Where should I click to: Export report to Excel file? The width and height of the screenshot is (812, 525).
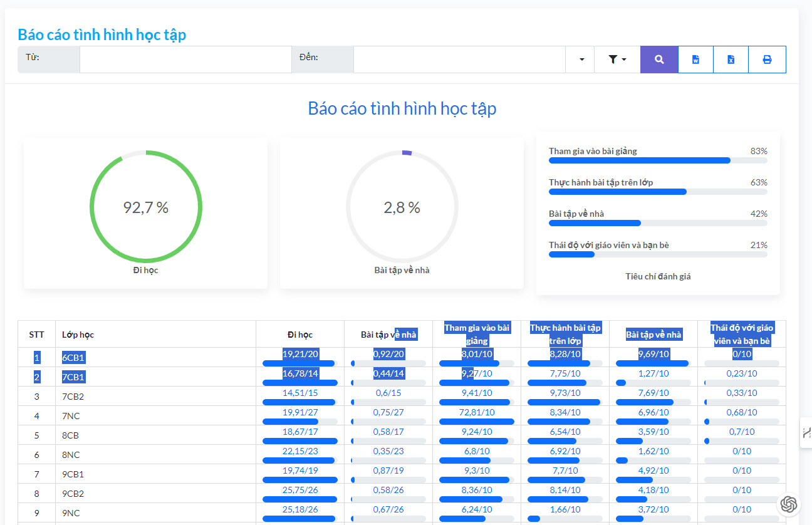pyautogui.click(x=731, y=60)
